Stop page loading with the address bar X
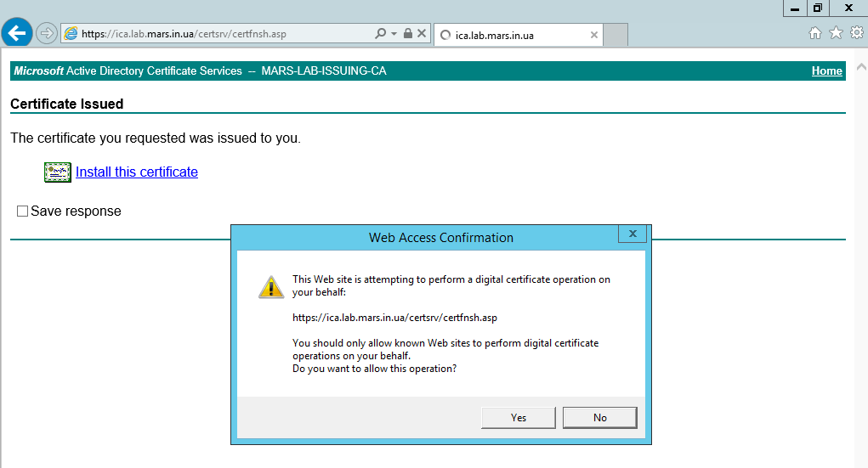The height and width of the screenshot is (468, 868). pos(421,34)
